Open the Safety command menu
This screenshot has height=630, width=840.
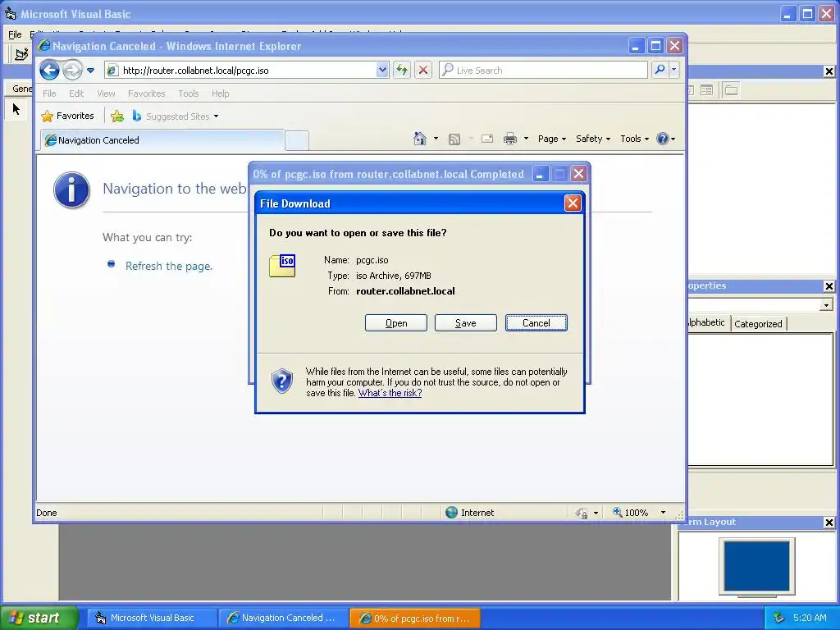click(x=593, y=139)
